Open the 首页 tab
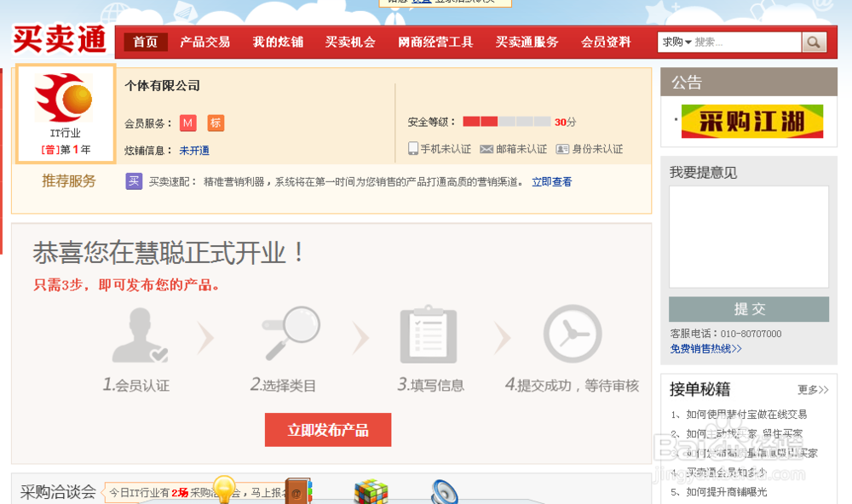Viewport: 852px width, 504px height. 145,42
